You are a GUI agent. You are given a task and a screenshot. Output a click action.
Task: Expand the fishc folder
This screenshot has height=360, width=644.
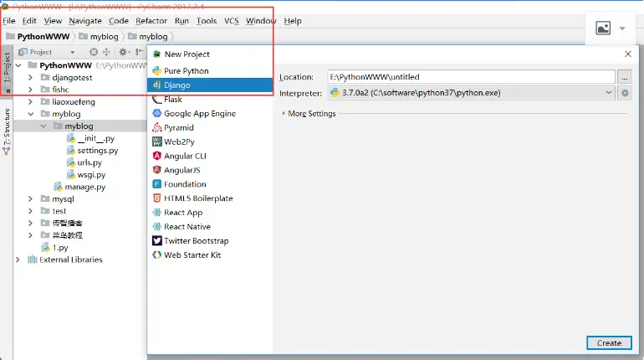tap(30, 90)
